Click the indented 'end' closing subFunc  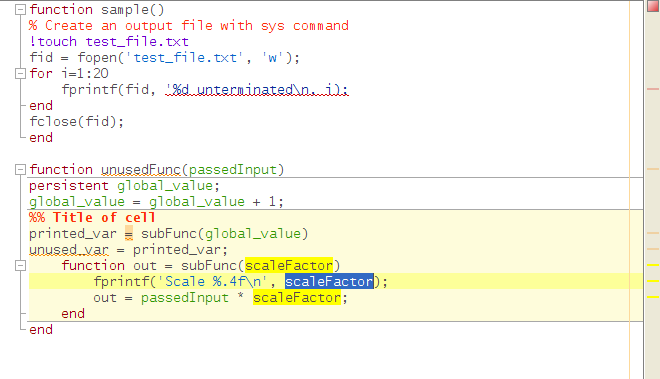pos(73,314)
